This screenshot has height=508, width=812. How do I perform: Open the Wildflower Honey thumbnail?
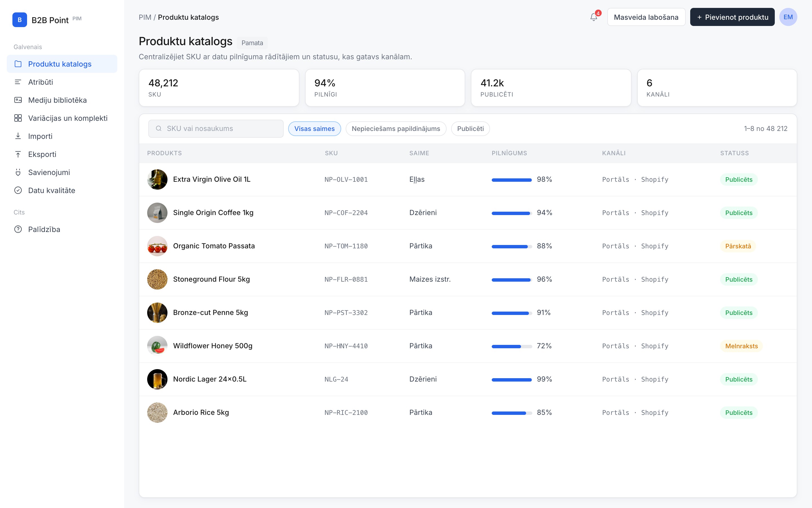point(157,346)
